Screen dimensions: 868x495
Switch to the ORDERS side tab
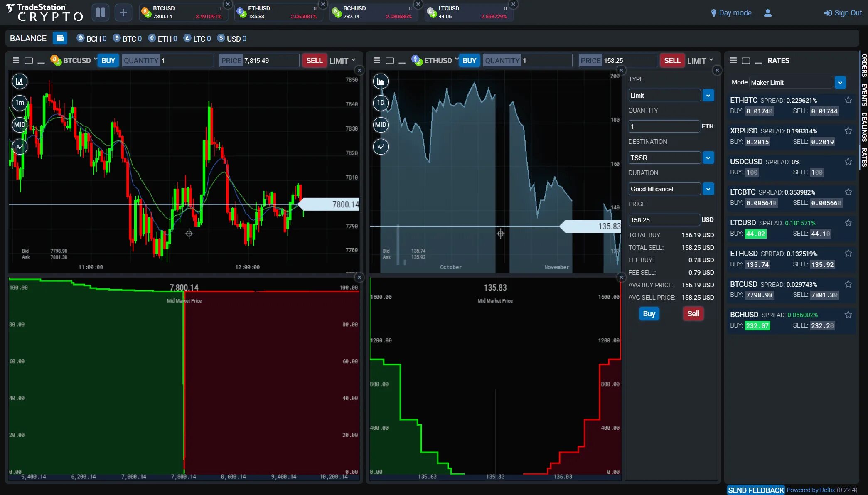click(864, 66)
